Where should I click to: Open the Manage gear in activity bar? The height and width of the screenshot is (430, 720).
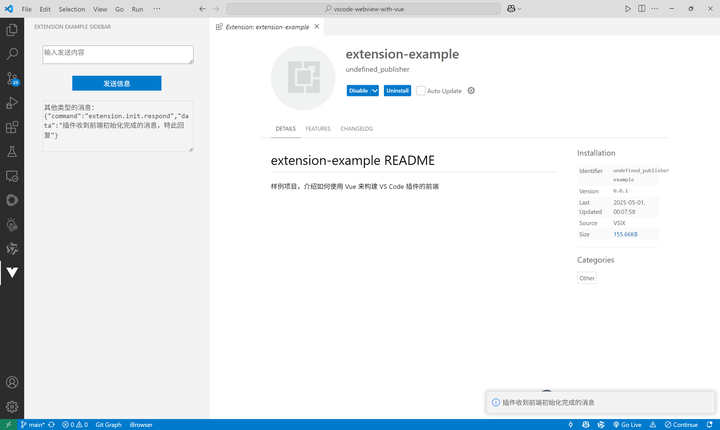pos(12,407)
